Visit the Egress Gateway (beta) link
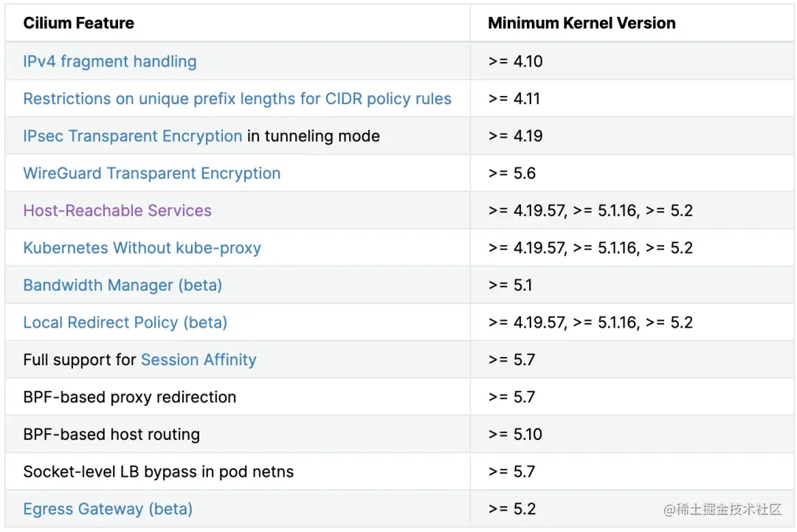The height and width of the screenshot is (532, 797). click(108, 509)
